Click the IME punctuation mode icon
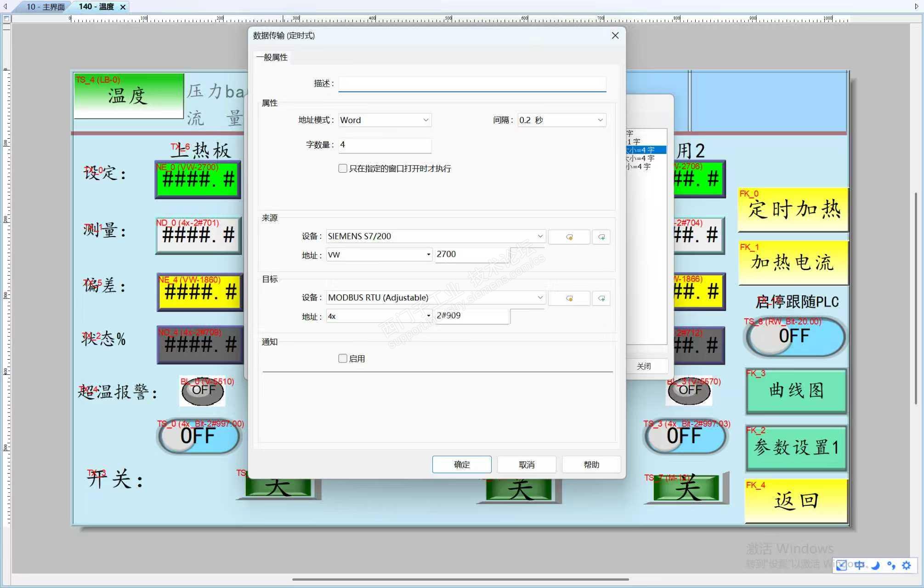 pos(891,565)
